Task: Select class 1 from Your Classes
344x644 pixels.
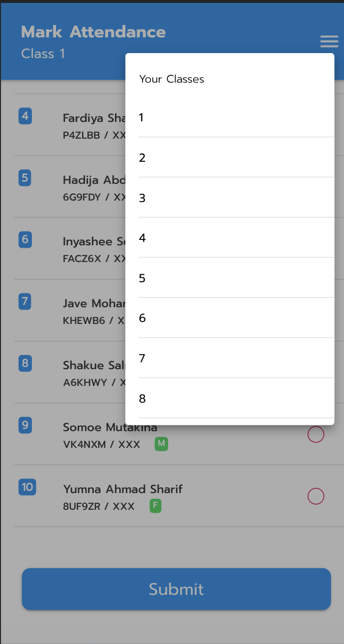Action: 229,117
